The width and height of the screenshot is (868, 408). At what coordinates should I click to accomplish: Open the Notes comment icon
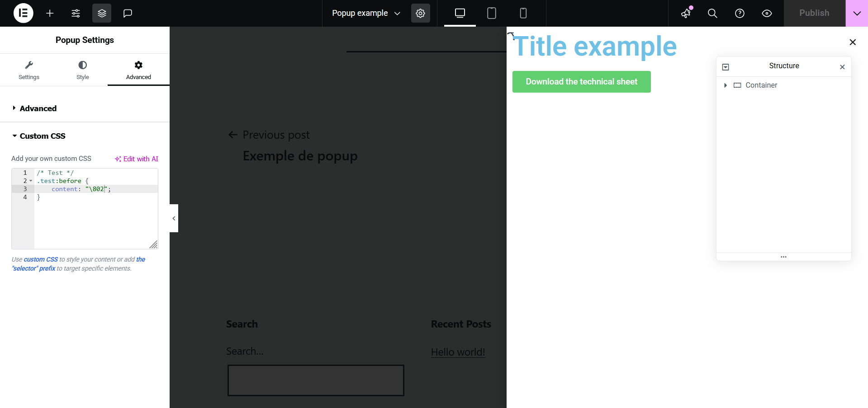tap(128, 13)
